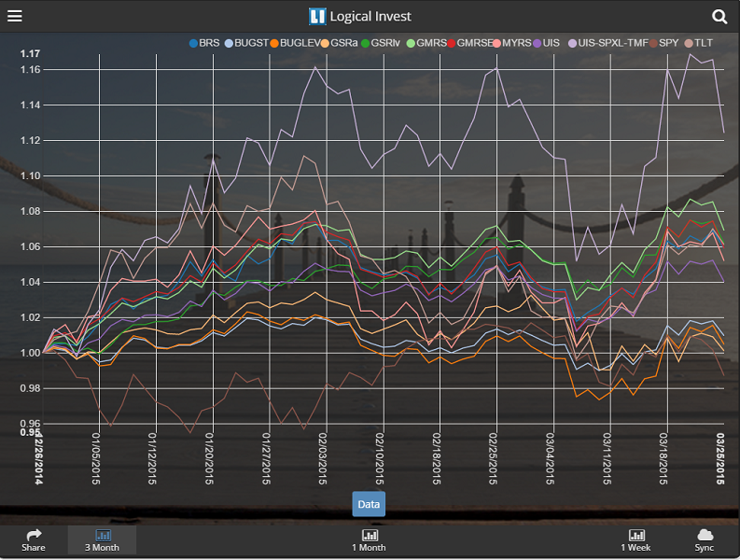Screen dimensions: 740x560
Task: Toggle SPY series in legend
Action: coord(663,43)
